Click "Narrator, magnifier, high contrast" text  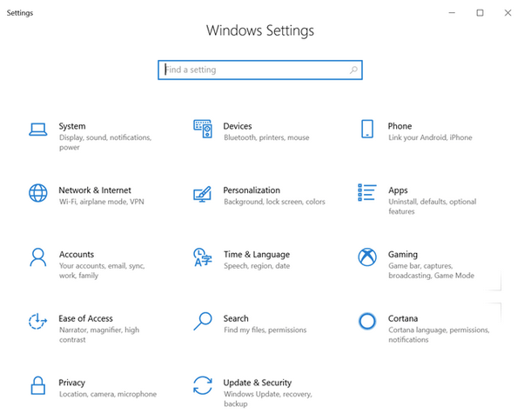click(x=99, y=335)
